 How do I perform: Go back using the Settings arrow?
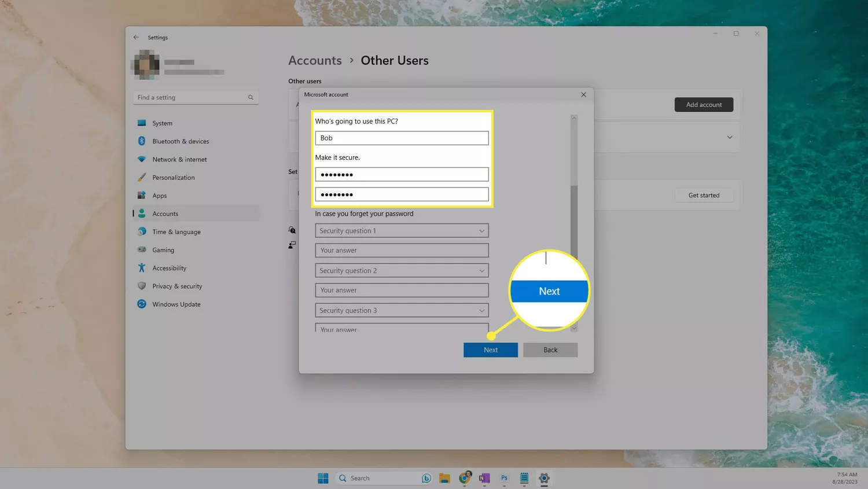coord(136,37)
